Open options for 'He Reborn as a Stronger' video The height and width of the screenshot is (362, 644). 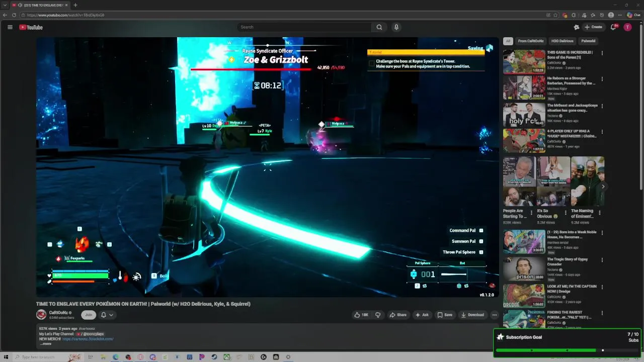tap(602, 79)
